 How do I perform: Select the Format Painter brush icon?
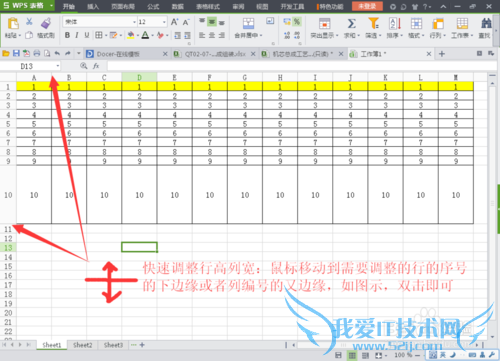point(46,23)
